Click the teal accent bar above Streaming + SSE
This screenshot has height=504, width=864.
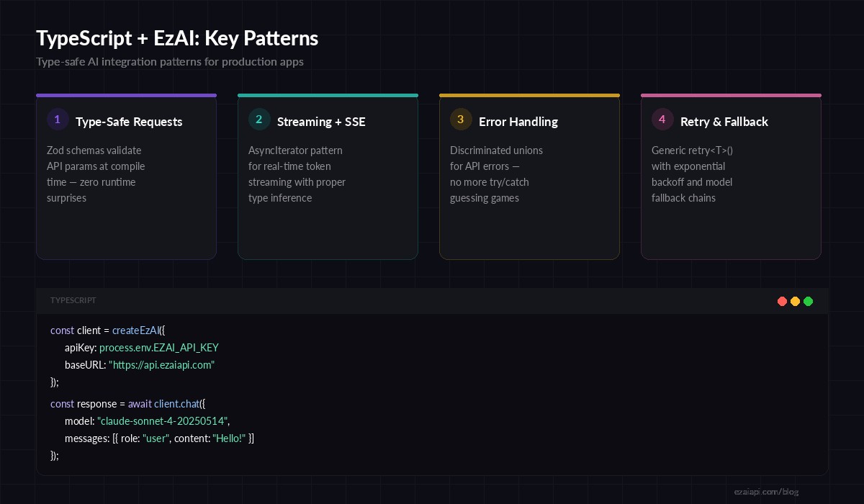coord(328,95)
